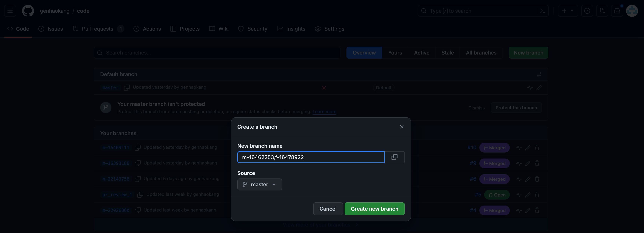Open the genhaokang owner link
The height and width of the screenshot is (233, 644).
pos(55,11)
